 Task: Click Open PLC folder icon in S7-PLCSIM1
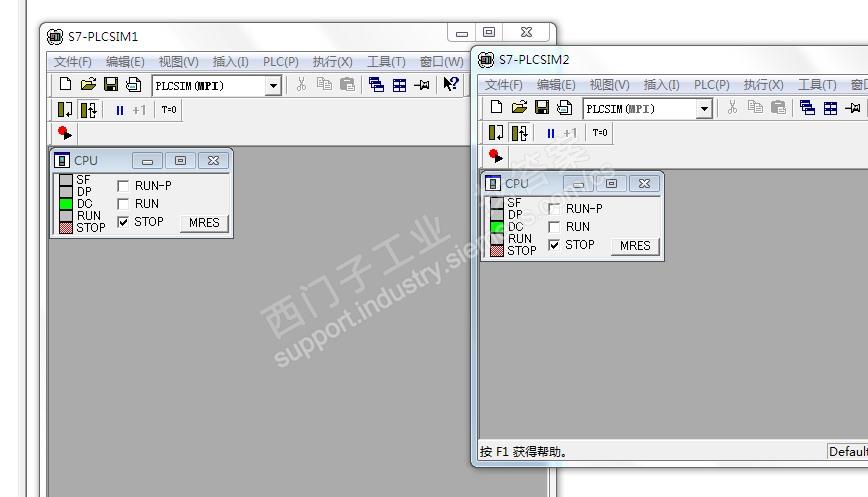pos(88,84)
